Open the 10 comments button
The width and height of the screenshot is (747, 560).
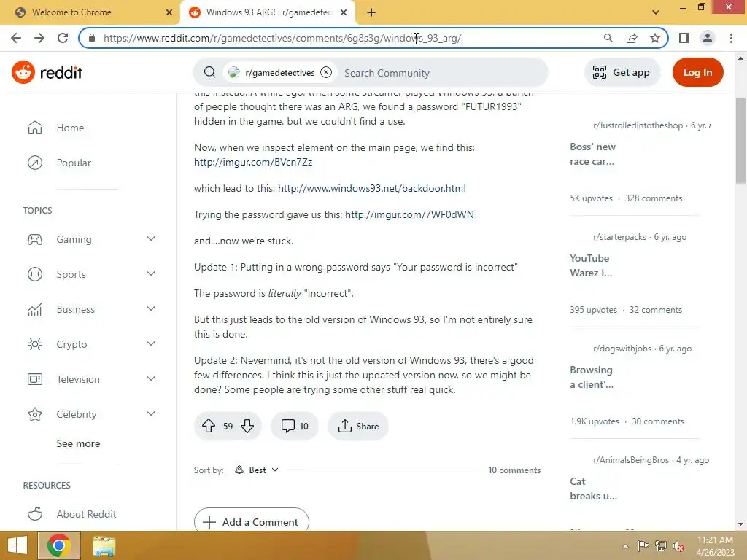[x=295, y=426]
